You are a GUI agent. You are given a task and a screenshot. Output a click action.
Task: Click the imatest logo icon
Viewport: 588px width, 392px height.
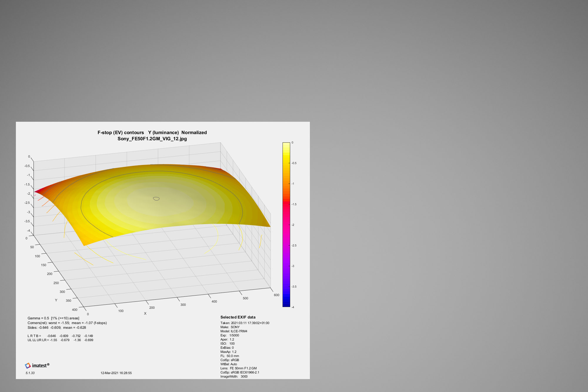28,366
